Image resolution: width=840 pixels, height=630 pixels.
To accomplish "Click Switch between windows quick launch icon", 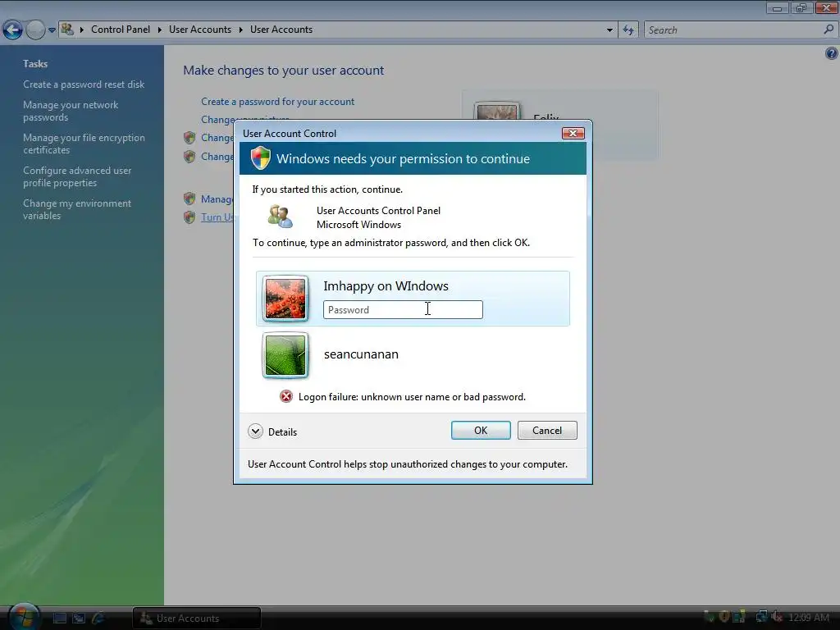I will pyautogui.click(x=79, y=619).
